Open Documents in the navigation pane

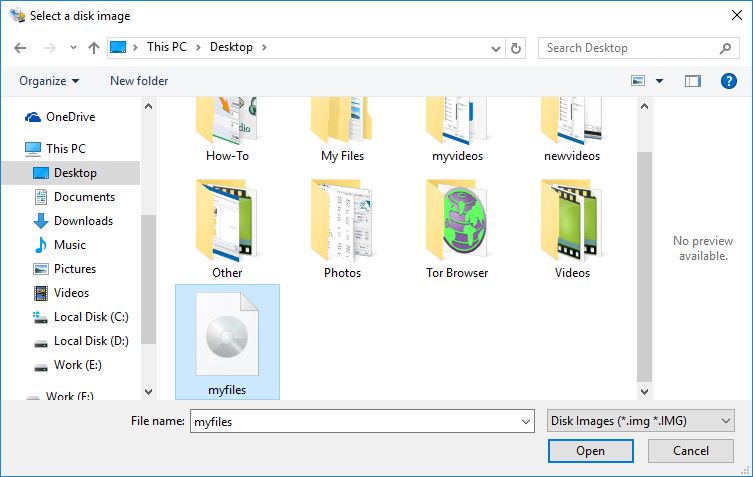75,197
